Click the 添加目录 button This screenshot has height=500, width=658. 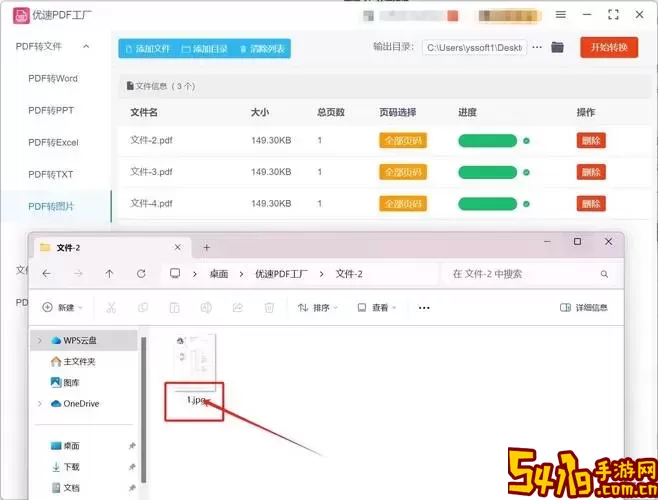(205, 49)
